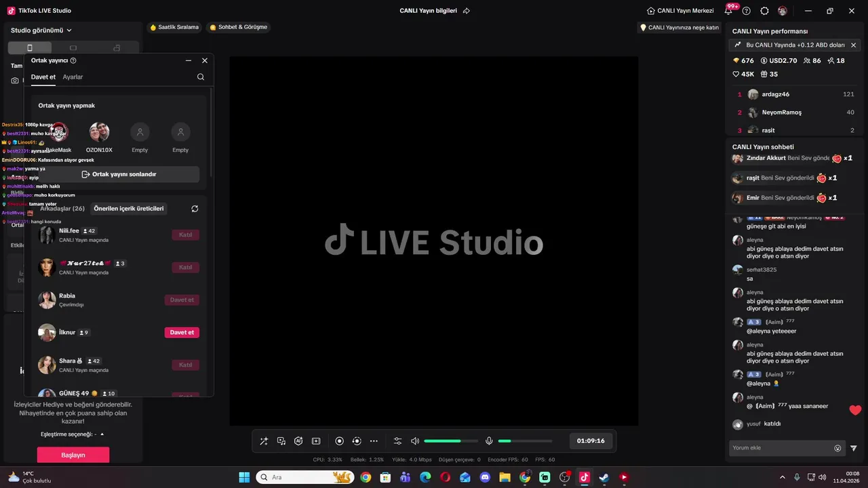Viewport: 868px width, 488px height.
Task: Dismiss the +0.12 ABD doları notice
Action: (853, 45)
